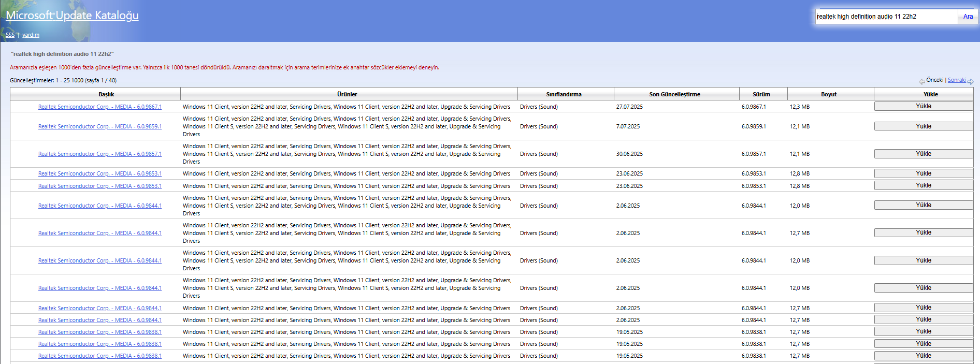This screenshot has height=364, width=980.
Task: Open Realtek MEDIA 6.0.9867.1 update link
Action: pyautogui.click(x=100, y=107)
